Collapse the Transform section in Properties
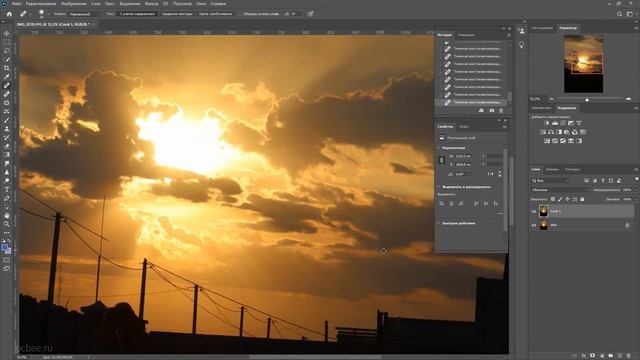This screenshot has height=360, width=640. 439,148
